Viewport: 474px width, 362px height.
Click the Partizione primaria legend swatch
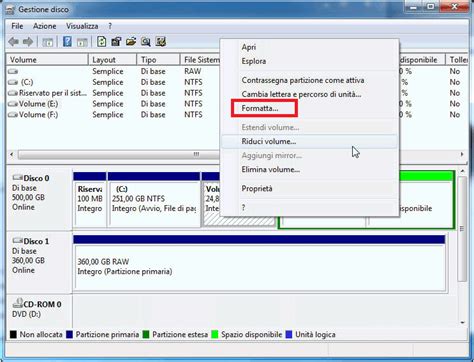click(x=69, y=334)
